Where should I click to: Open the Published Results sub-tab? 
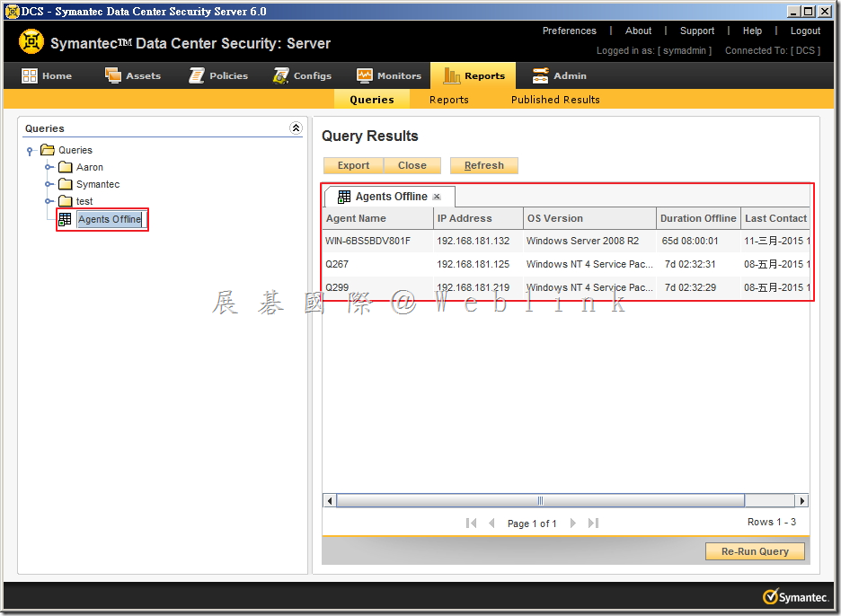click(555, 99)
